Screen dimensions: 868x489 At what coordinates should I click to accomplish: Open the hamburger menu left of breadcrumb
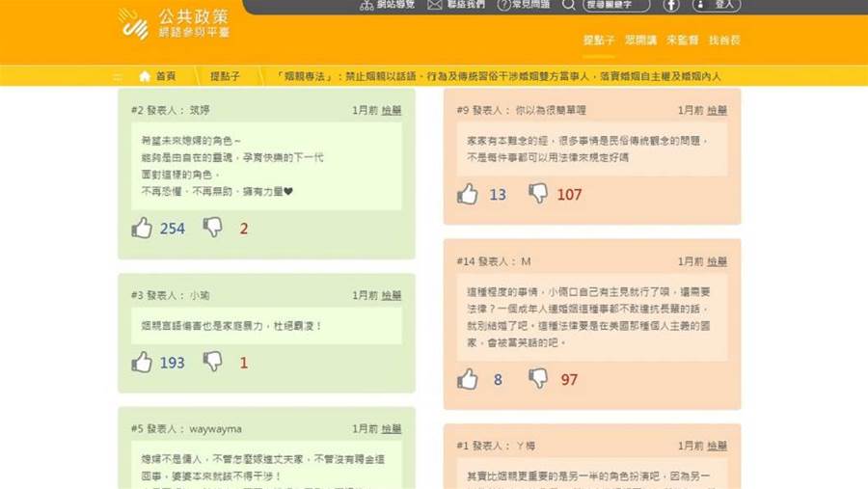pyautogui.click(x=118, y=77)
